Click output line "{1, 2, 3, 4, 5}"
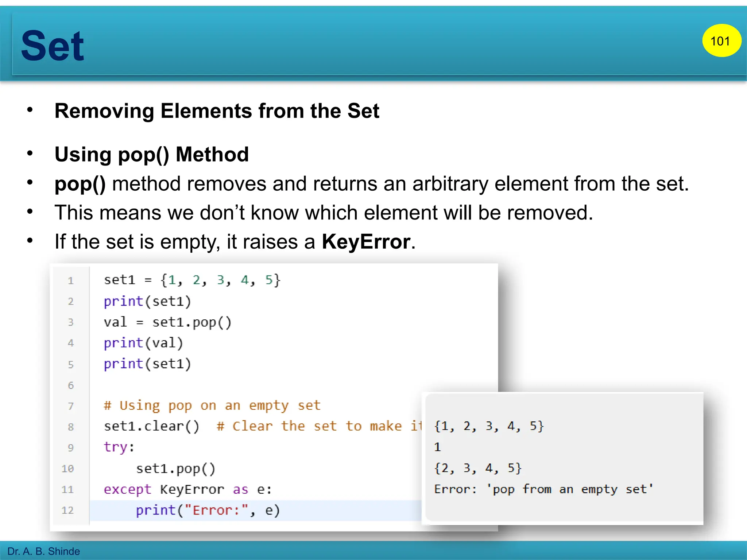 (x=489, y=426)
